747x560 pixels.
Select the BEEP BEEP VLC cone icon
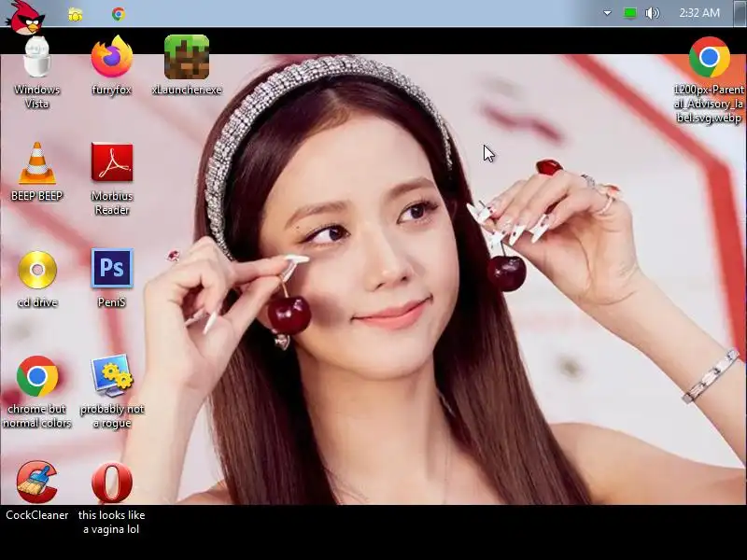[x=37, y=162]
